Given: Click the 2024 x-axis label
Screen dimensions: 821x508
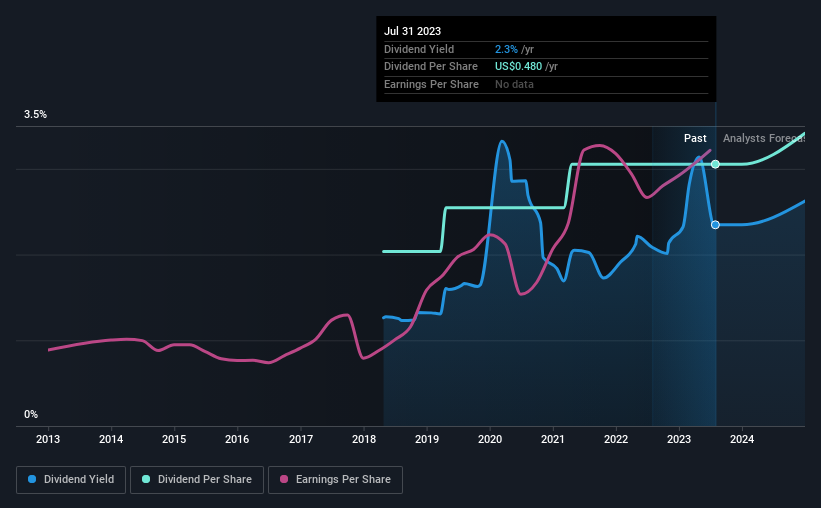Looking at the screenshot, I should coord(742,439).
